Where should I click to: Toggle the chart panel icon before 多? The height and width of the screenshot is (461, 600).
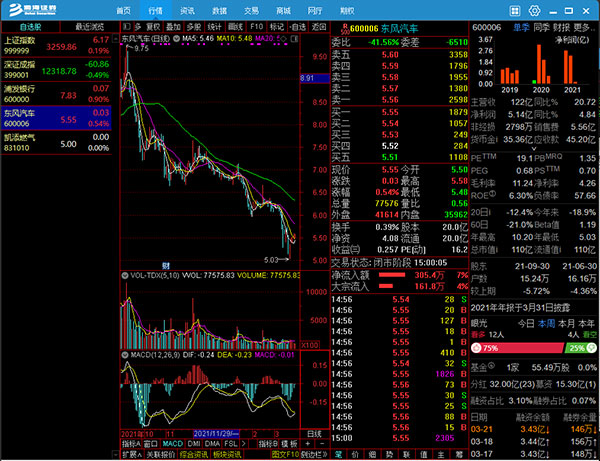pos(127,26)
